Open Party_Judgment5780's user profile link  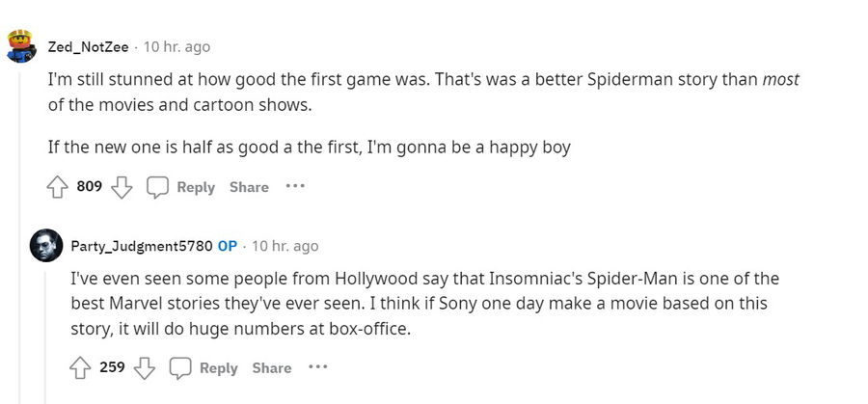click(x=141, y=246)
